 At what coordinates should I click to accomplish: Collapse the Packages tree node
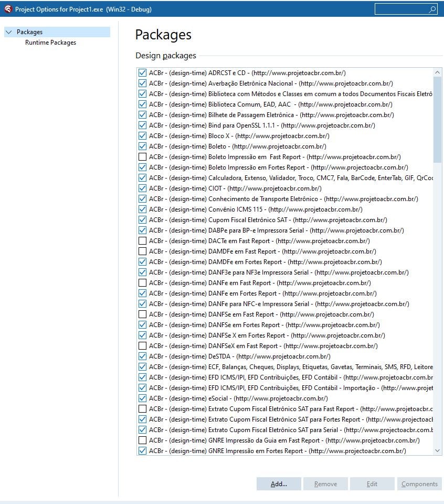[x=9, y=32]
